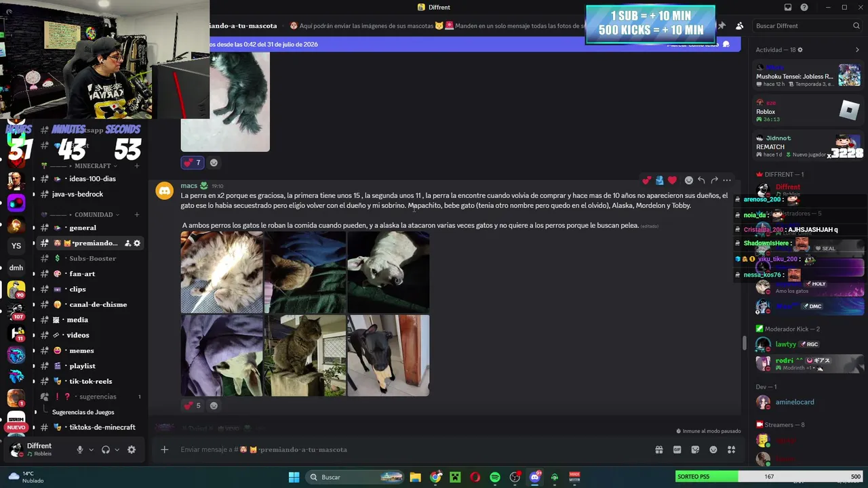Open user settings gear beside the headphones
Image resolution: width=868 pixels, height=488 pixels.
[132, 449]
